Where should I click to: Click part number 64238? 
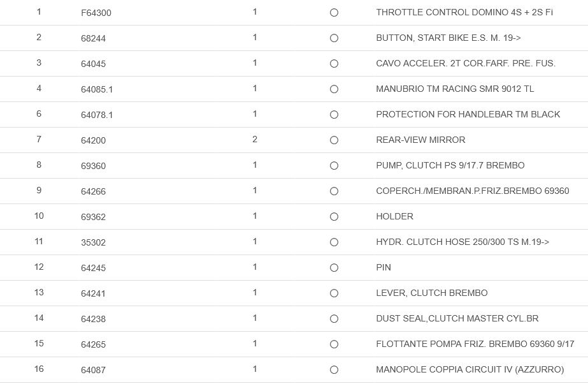[x=93, y=319]
